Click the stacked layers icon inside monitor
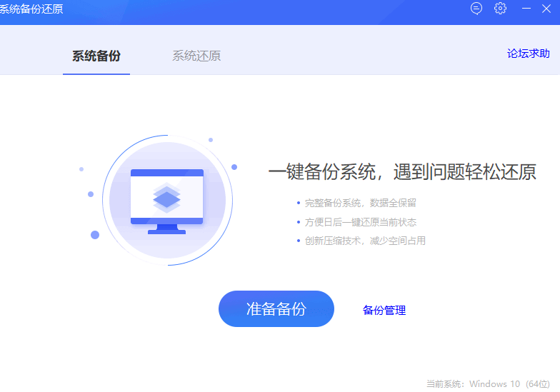 [167, 198]
